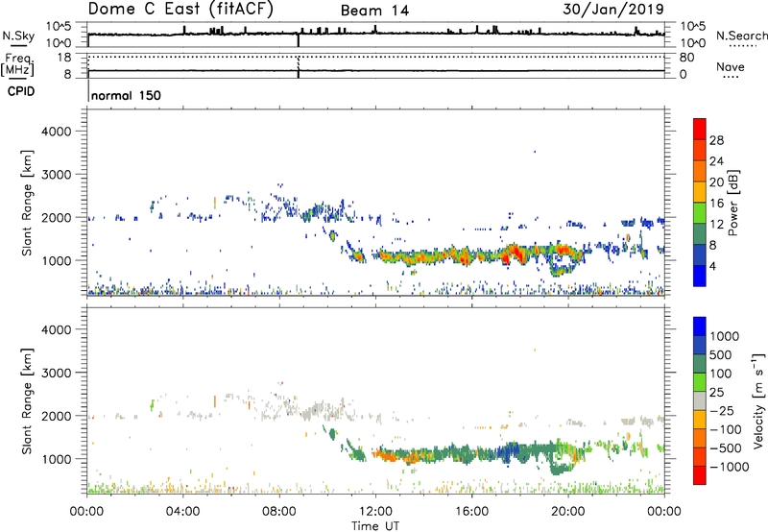Click the 'CPID' label

(x=21, y=91)
